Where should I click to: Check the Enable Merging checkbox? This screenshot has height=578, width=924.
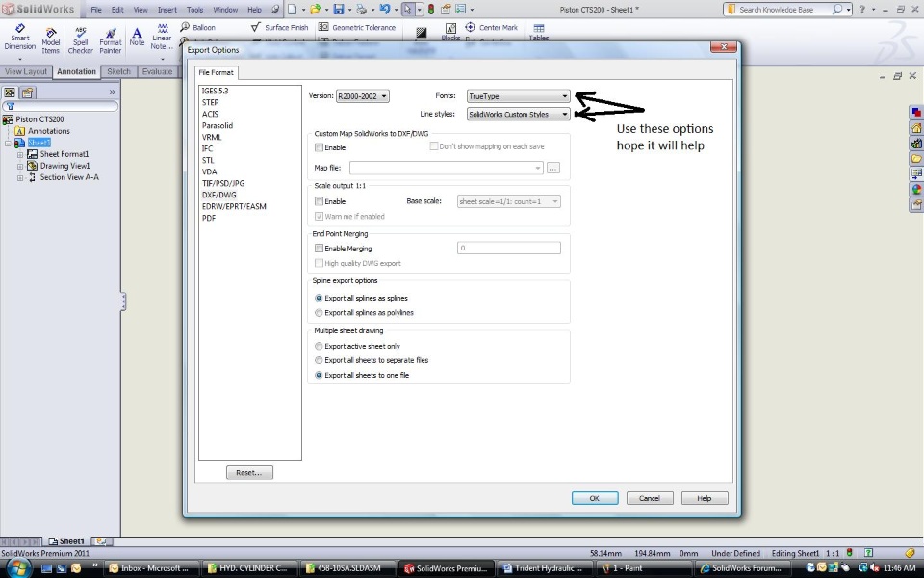coord(319,249)
